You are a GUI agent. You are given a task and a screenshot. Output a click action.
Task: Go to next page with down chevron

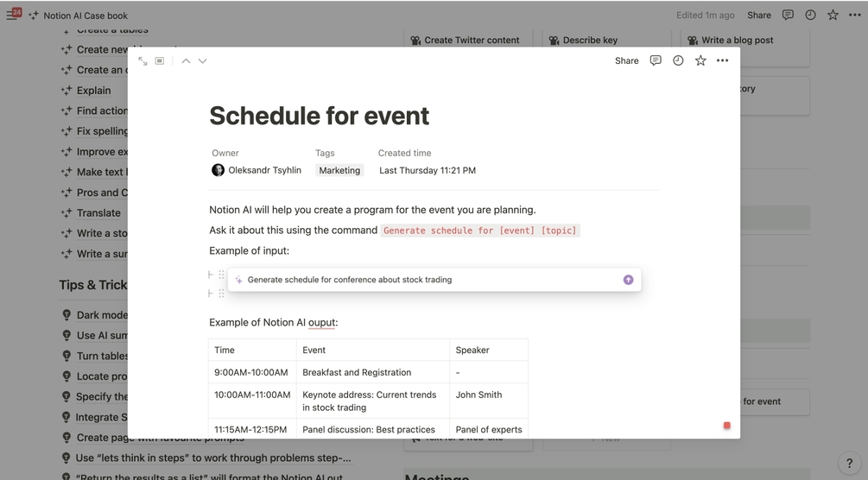203,61
